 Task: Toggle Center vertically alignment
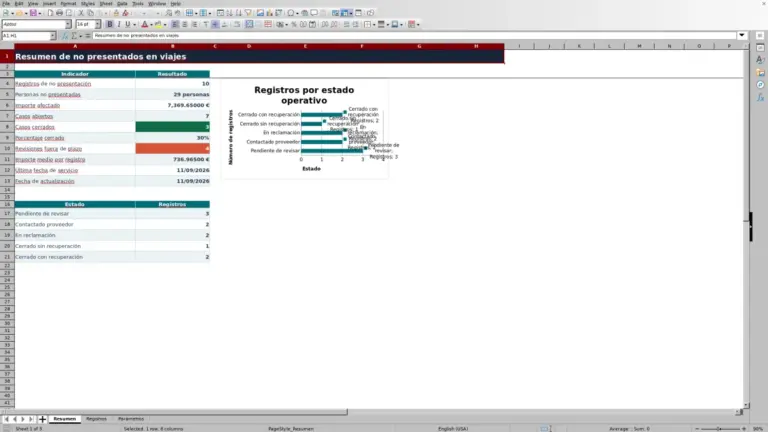[215, 24]
